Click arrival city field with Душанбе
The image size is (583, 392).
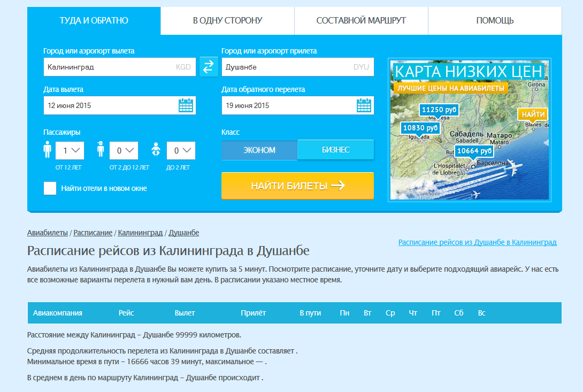click(298, 67)
